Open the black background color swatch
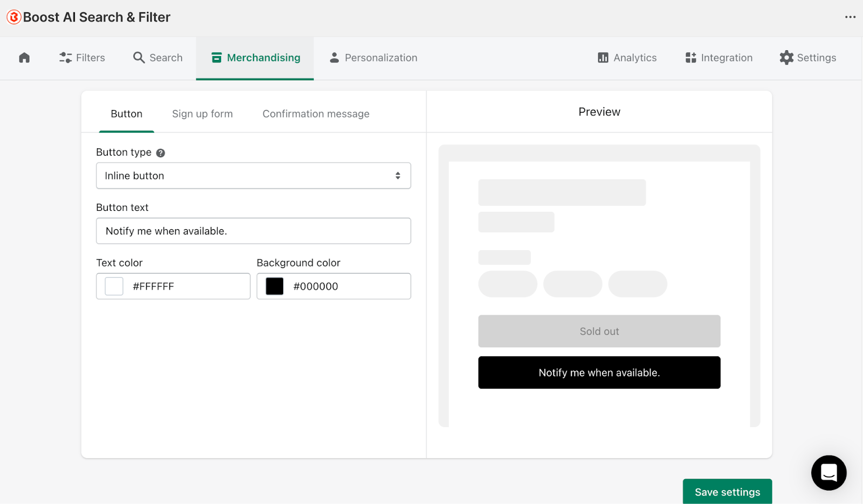 click(x=275, y=286)
